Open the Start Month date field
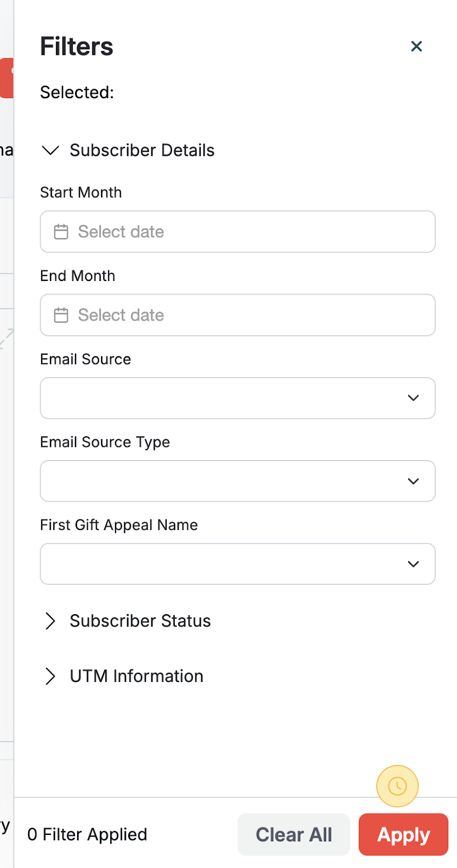The height and width of the screenshot is (868, 457). (x=238, y=232)
